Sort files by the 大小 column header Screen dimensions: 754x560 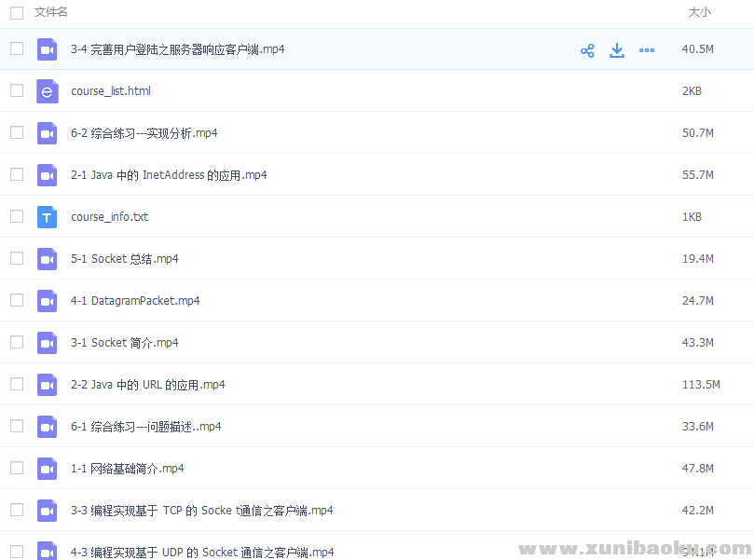coord(699,13)
